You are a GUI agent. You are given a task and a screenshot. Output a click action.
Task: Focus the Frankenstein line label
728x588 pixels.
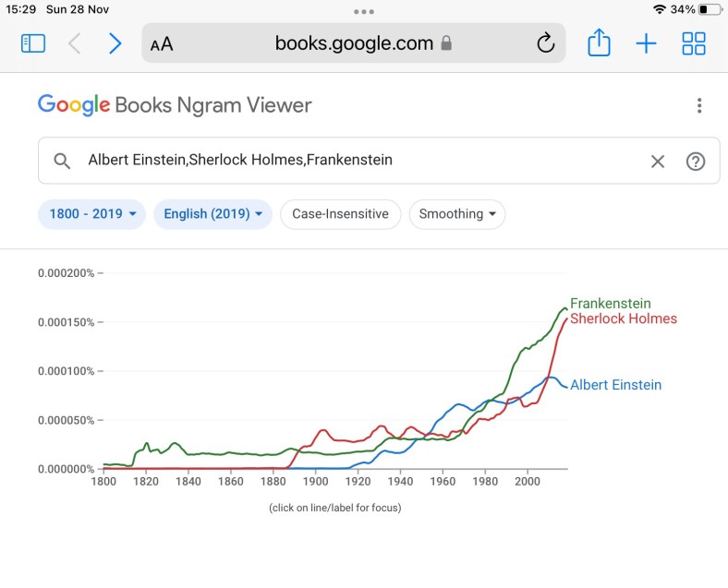(x=610, y=303)
